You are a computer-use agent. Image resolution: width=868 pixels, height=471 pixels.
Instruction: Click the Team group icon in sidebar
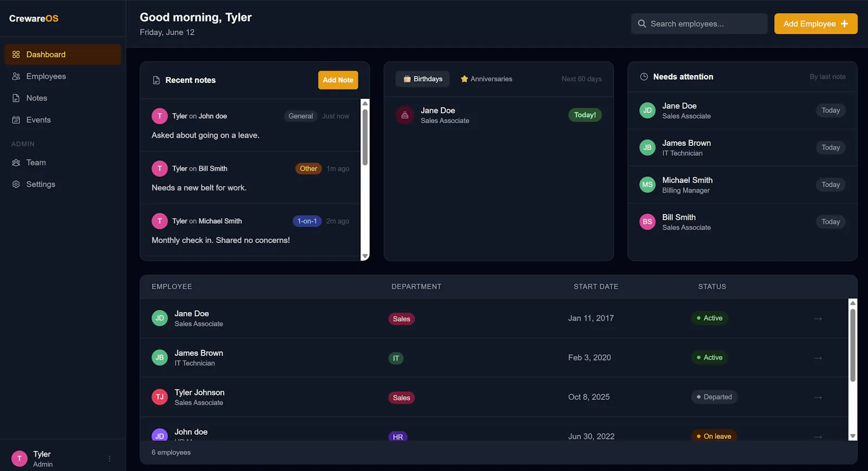point(16,163)
